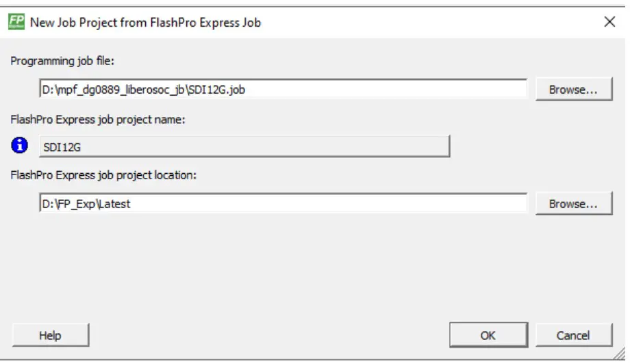Click the "FlashPro Express job project name:" label
The width and height of the screenshot is (630, 364).
click(x=98, y=119)
